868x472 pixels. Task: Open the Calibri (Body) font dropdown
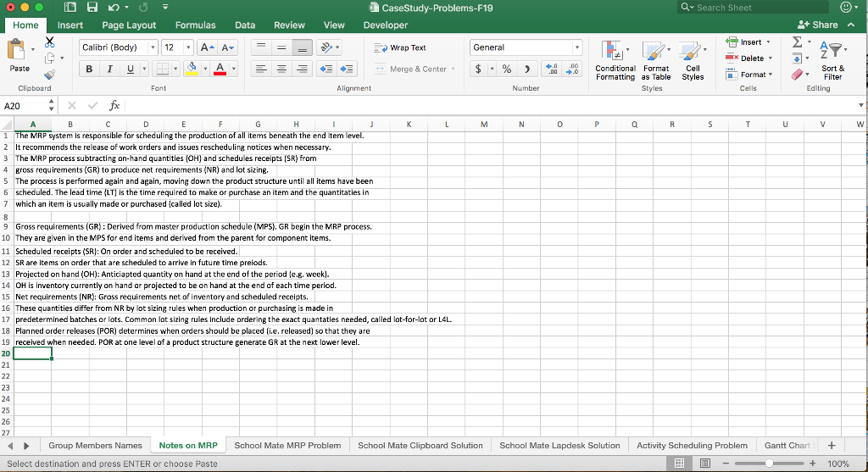coord(153,47)
